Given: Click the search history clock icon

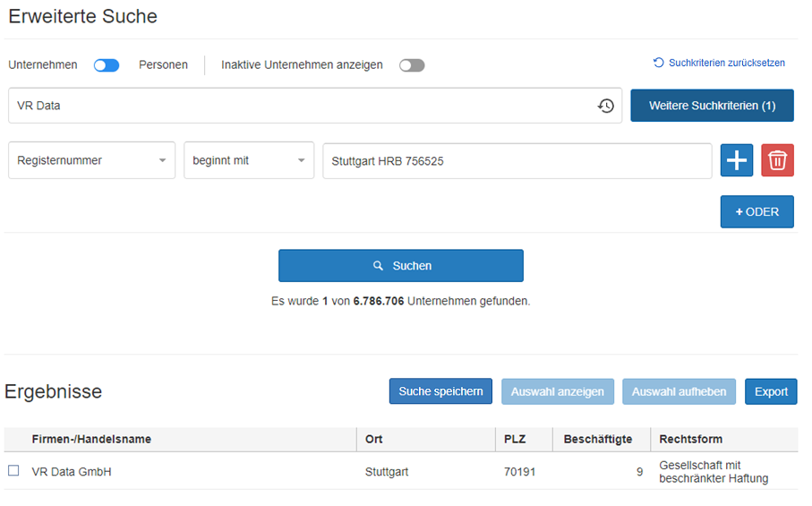Looking at the screenshot, I should [x=606, y=106].
